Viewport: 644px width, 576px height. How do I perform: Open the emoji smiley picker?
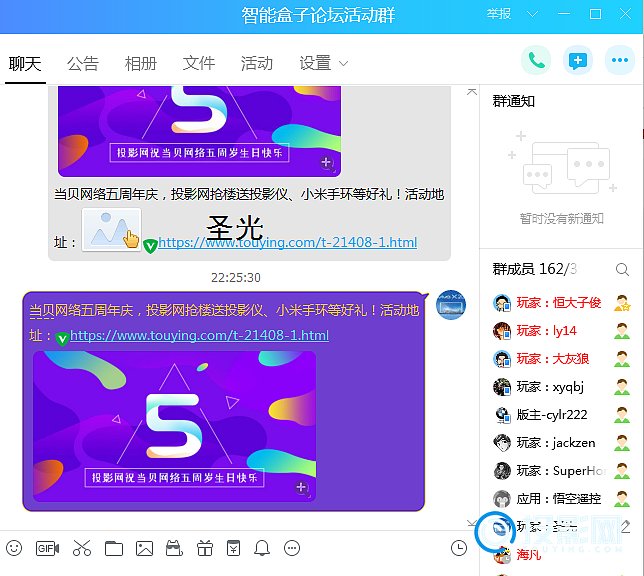pyautogui.click(x=14, y=548)
